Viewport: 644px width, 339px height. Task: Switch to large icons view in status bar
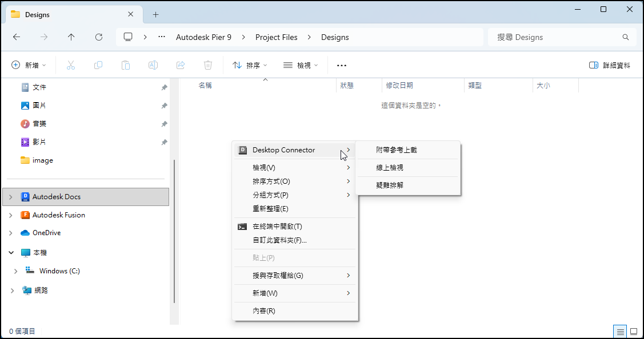pyautogui.click(x=634, y=331)
